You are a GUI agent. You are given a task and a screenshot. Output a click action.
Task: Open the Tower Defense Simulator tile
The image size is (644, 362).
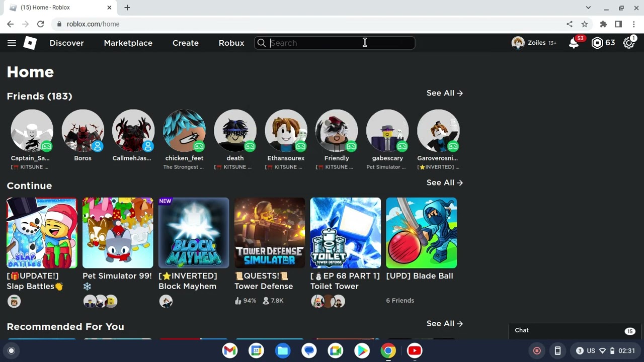270,233
